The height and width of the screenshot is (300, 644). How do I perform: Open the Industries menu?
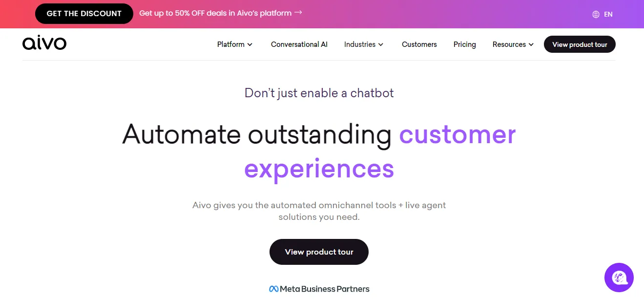pos(364,44)
